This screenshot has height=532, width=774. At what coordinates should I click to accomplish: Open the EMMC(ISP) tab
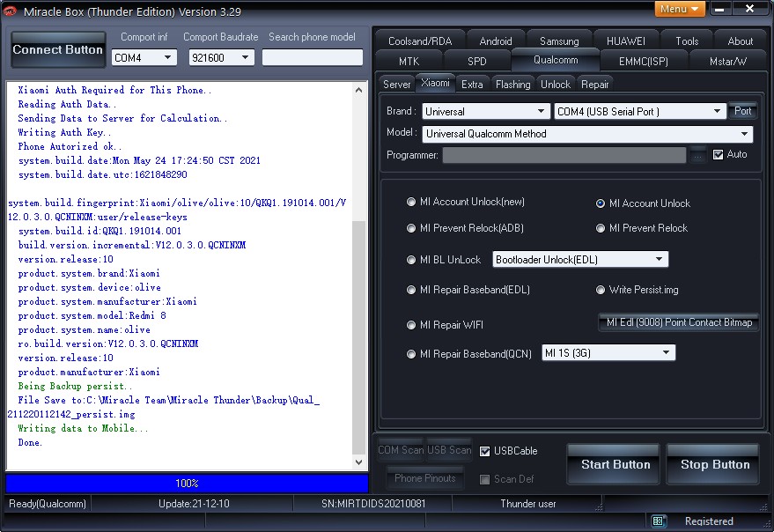click(x=643, y=62)
